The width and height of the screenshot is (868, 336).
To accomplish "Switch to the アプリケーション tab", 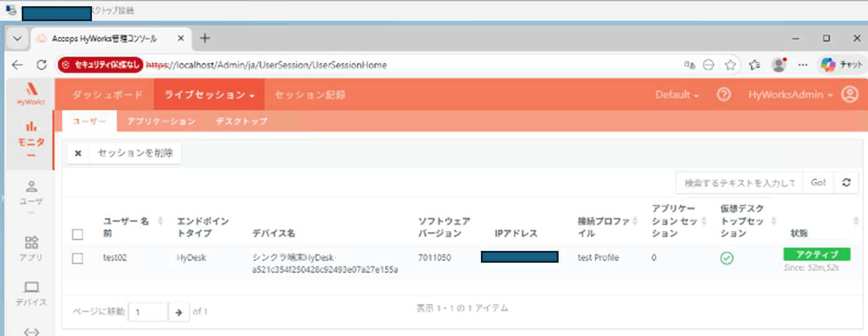I will [161, 121].
